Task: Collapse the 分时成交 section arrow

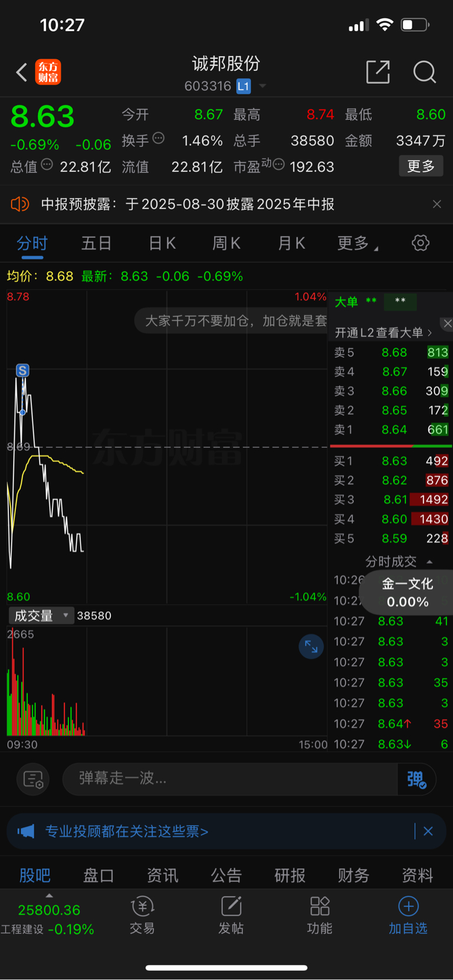Action: click(x=429, y=562)
